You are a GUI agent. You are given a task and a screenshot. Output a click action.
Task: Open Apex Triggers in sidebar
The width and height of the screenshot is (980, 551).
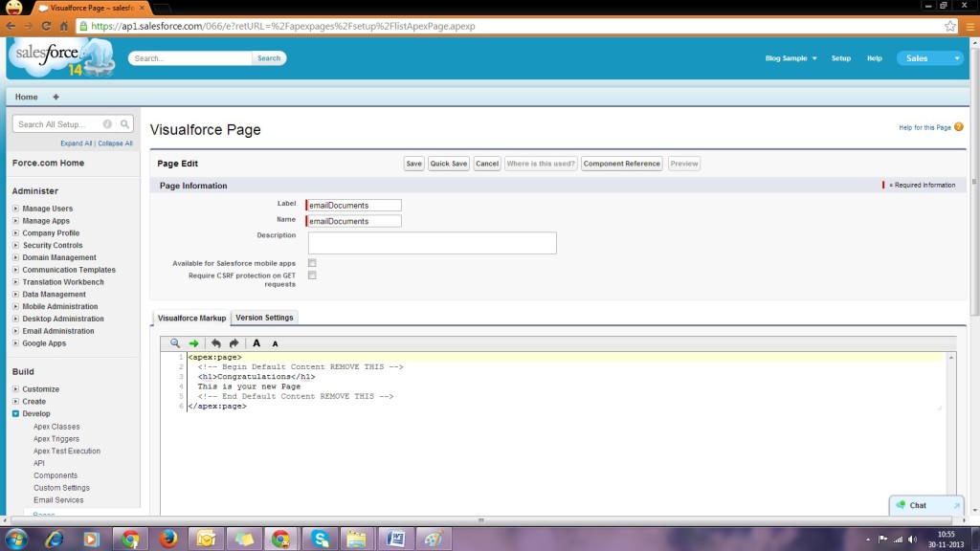[56, 438]
